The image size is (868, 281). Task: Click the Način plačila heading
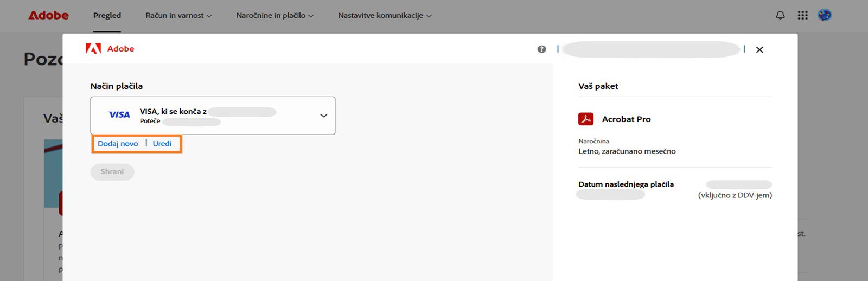click(x=117, y=86)
